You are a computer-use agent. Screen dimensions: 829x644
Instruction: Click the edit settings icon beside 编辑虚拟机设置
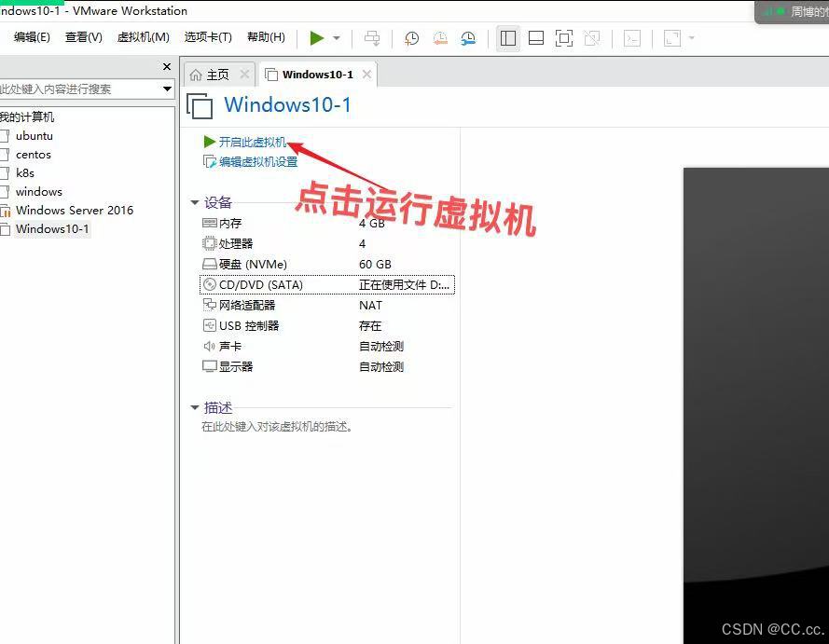tap(210, 161)
